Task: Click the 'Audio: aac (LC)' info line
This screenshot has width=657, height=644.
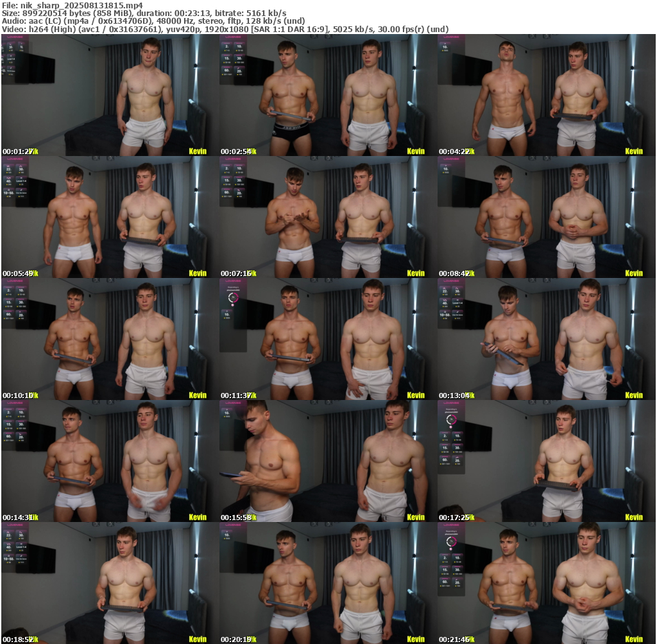Action: (153, 21)
